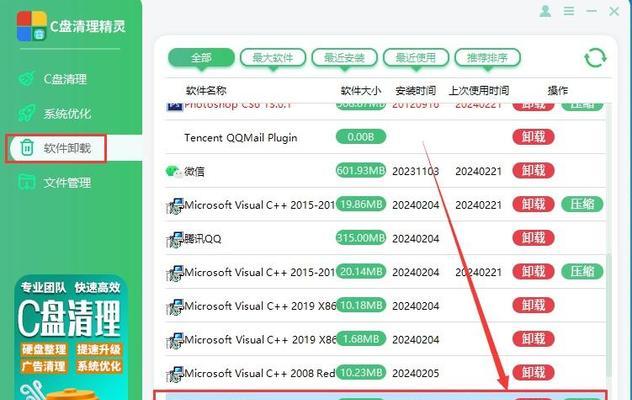Click install date 20240205
The width and height of the screenshot is (632, 400).
pyautogui.click(x=416, y=373)
